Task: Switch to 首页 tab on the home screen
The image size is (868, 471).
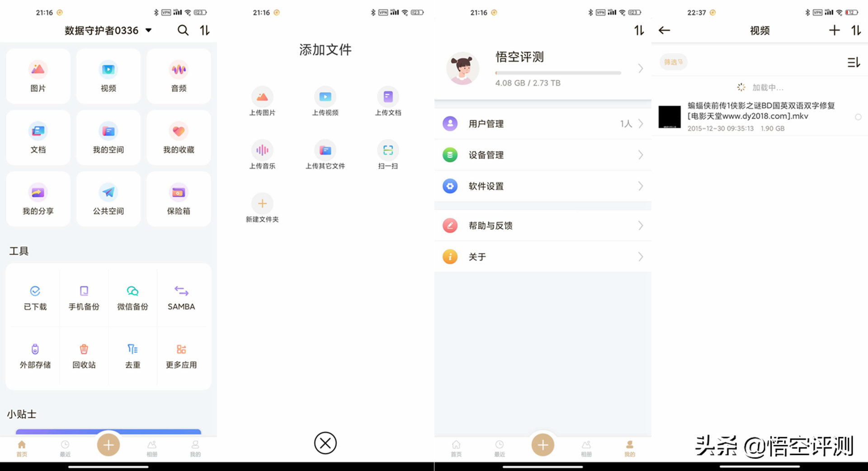Action: [x=22, y=448]
